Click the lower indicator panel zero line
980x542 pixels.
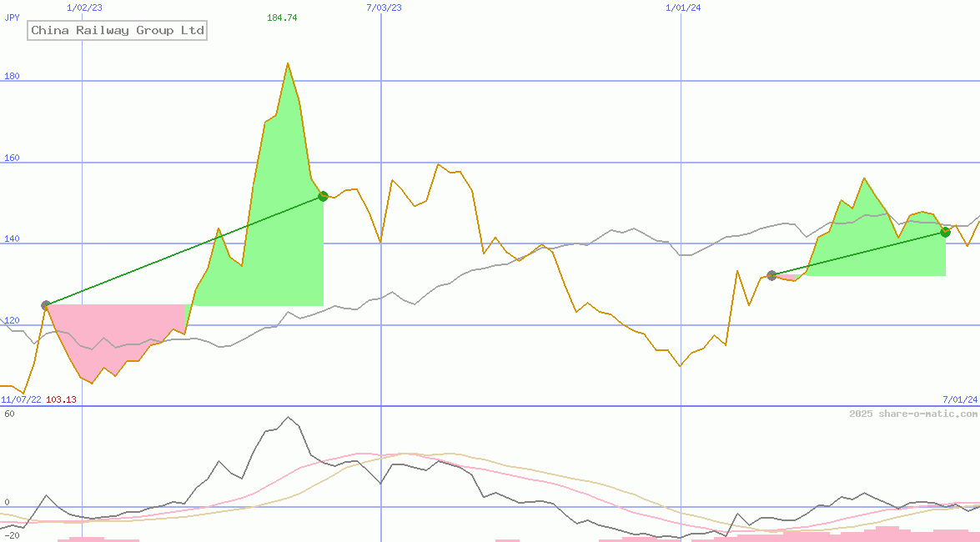coord(500,506)
